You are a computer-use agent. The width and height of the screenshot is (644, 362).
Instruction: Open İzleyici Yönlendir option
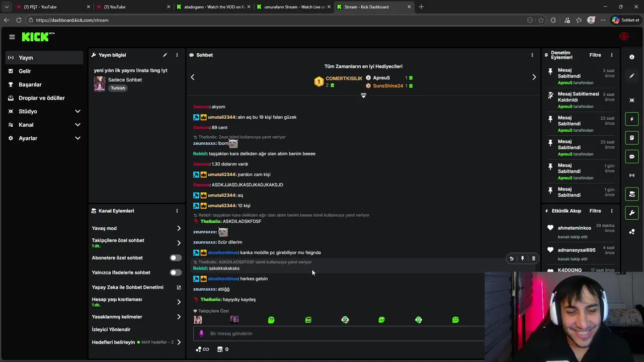[x=111, y=329]
